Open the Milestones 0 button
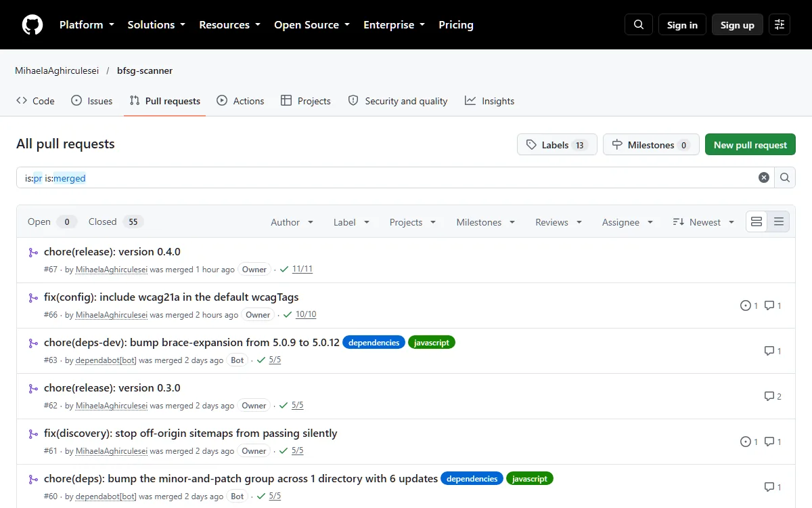Viewport: 812px width, 508px height. (x=651, y=145)
